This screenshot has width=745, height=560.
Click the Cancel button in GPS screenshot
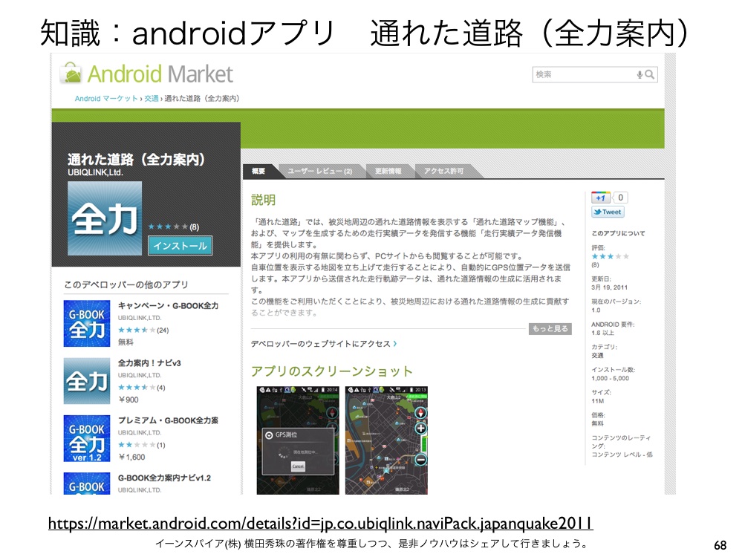(298, 466)
